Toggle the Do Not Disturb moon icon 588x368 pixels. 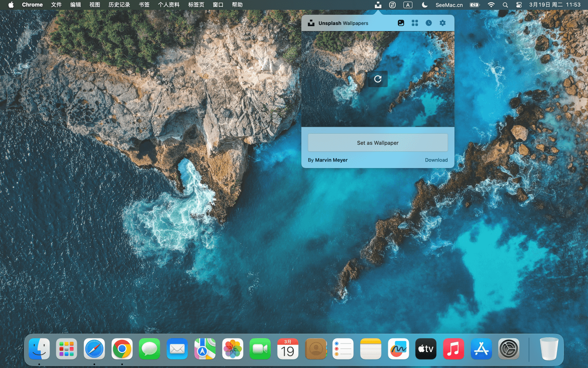(425, 5)
